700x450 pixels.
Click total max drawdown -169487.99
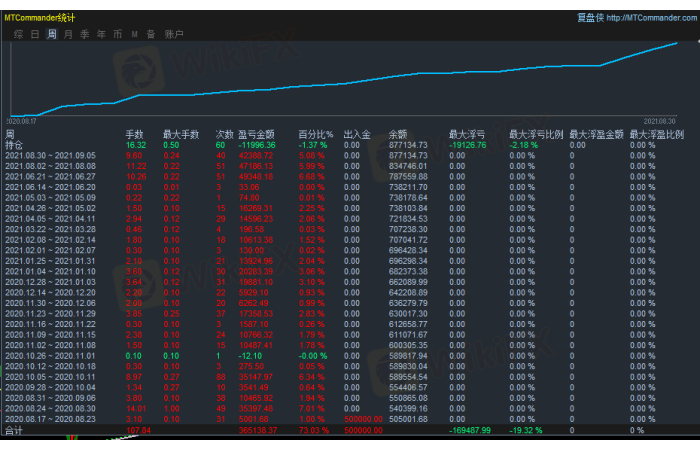pos(470,430)
